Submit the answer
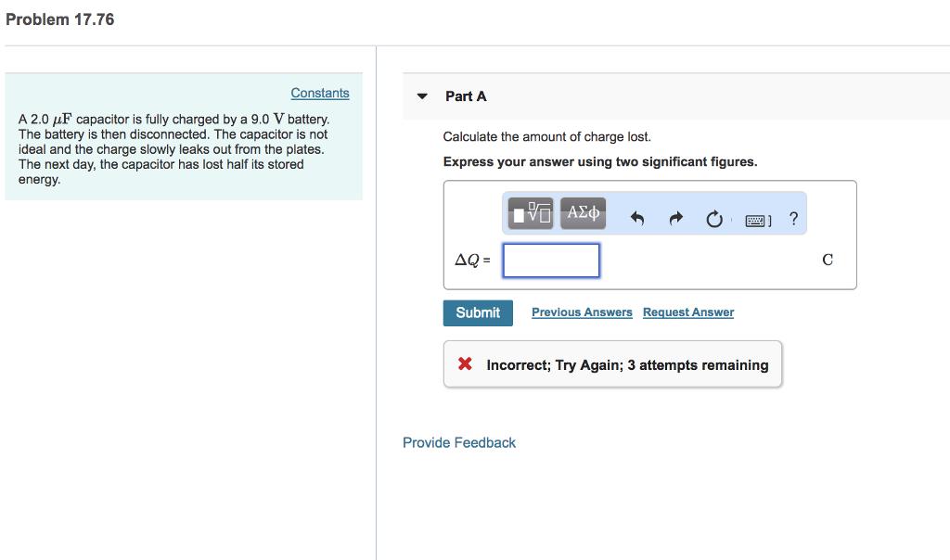 478,313
